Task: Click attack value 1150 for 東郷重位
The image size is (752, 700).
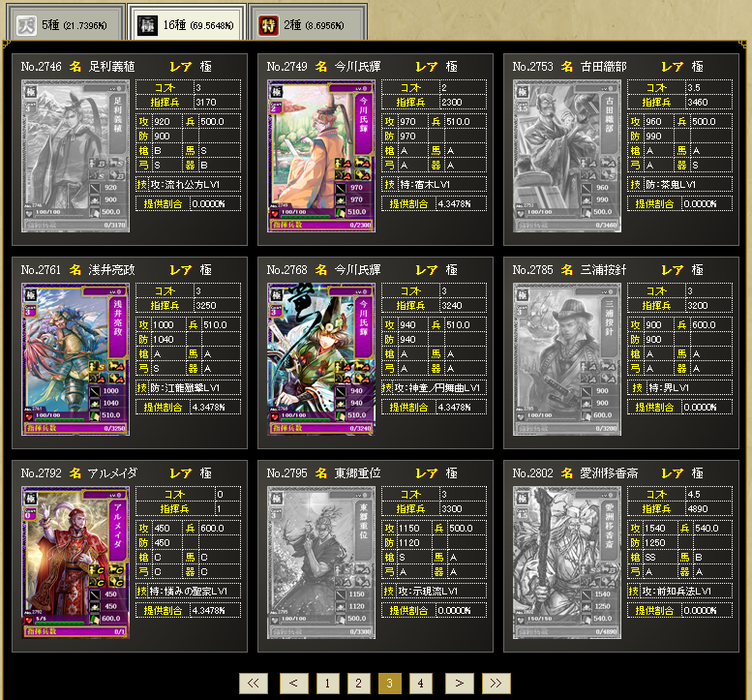Action: pyautogui.click(x=409, y=529)
